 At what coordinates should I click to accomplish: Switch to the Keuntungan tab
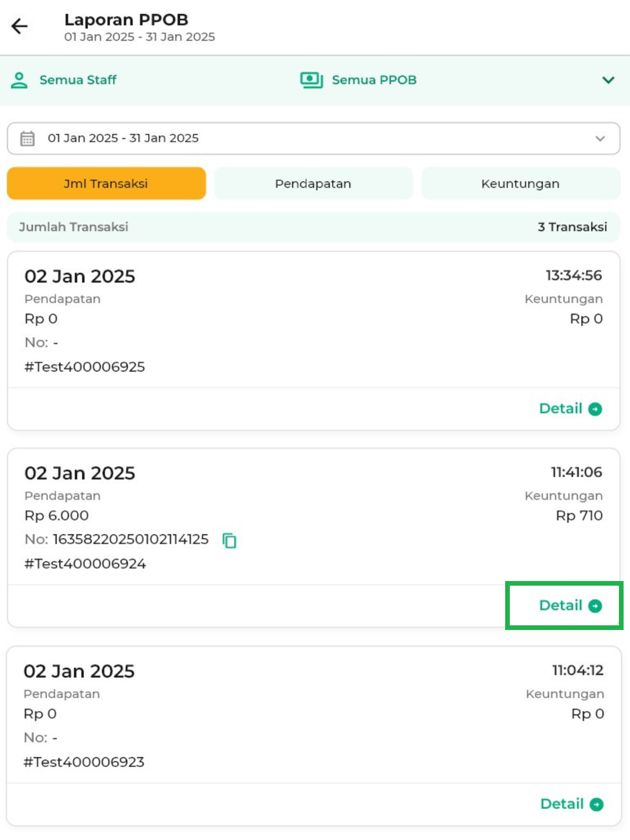pos(520,184)
